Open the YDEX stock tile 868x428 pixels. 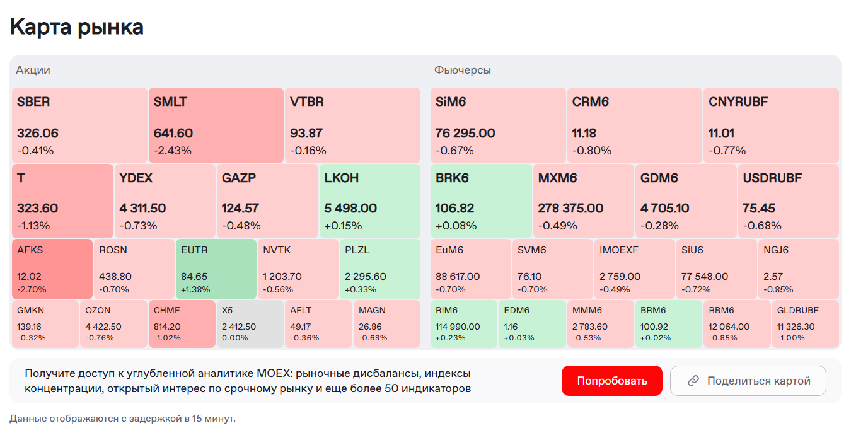[165, 201]
